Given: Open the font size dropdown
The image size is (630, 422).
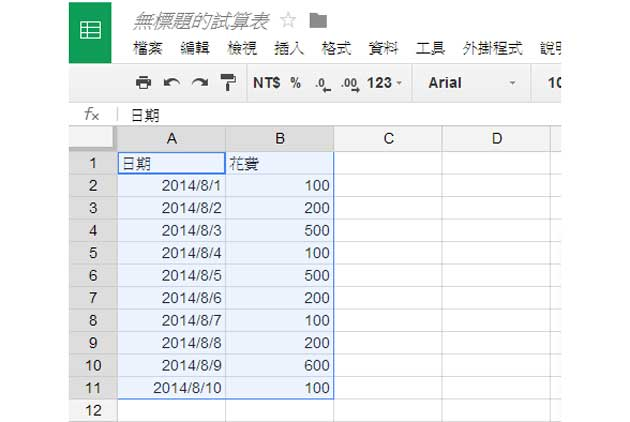Looking at the screenshot, I should (554, 83).
